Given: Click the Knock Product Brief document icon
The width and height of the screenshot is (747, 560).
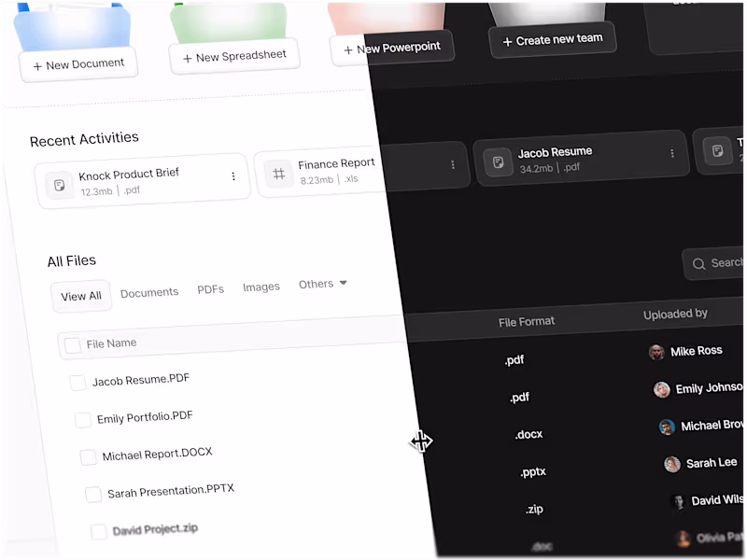Looking at the screenshot, I should pos(59,185).
